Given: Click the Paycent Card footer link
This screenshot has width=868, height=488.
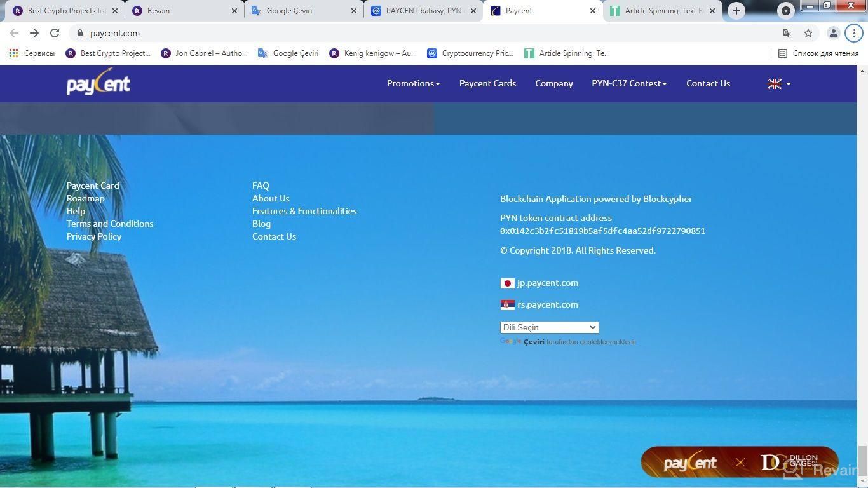Looking at the screenshot, I should point(93,186).
